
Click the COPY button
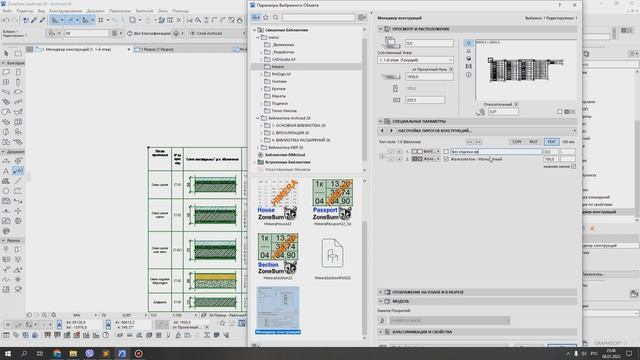(517, 142)
